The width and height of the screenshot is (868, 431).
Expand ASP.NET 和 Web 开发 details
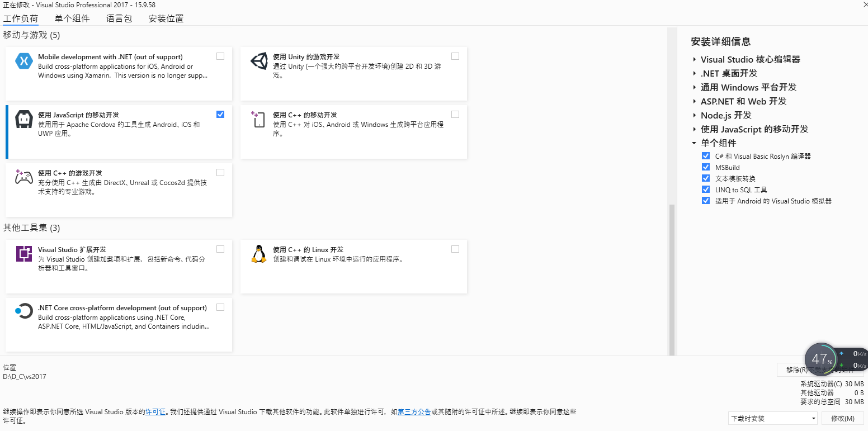tap(694, 101)
